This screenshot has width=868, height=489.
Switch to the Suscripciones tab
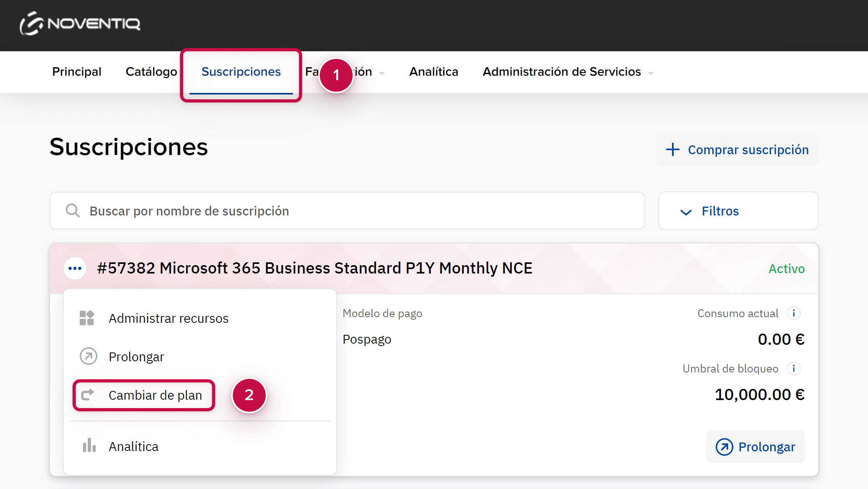pos(241,72)
